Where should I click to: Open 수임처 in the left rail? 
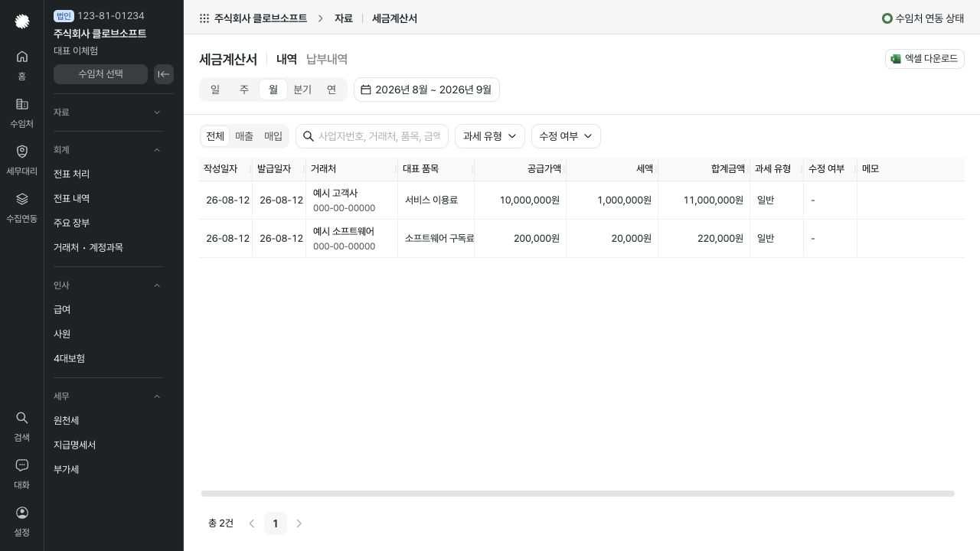22,112
